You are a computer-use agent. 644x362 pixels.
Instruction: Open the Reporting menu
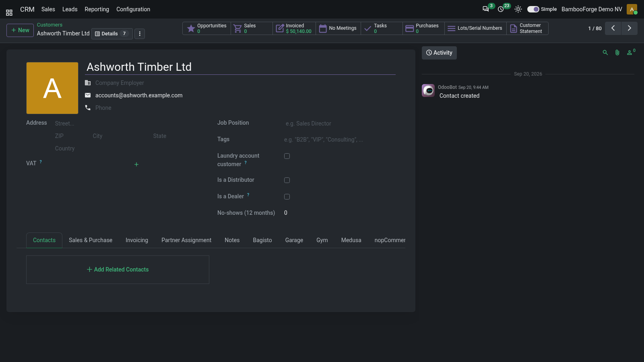97,9
